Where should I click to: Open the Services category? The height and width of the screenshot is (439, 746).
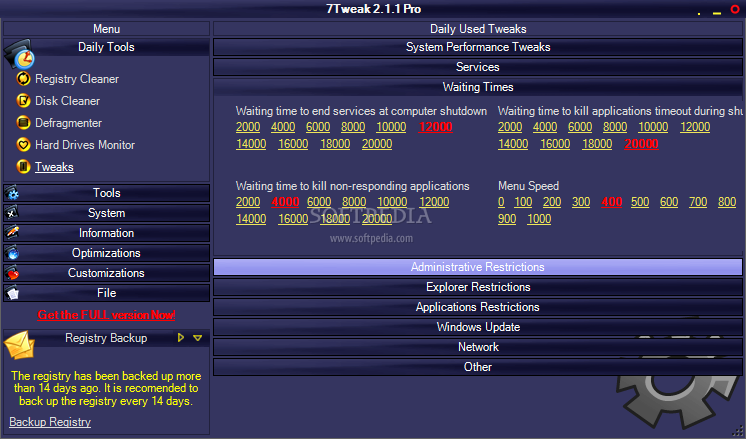point(478,67)
